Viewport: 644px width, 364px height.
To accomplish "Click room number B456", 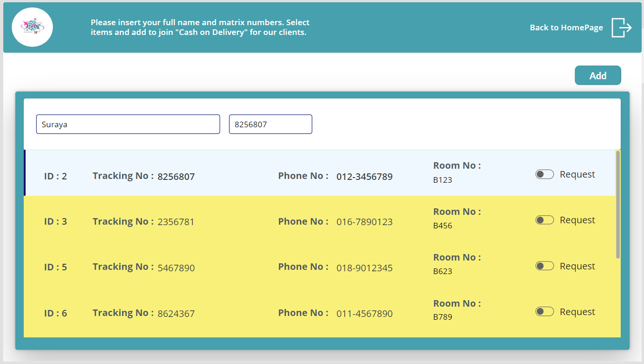I will click(x=442, y=226).
